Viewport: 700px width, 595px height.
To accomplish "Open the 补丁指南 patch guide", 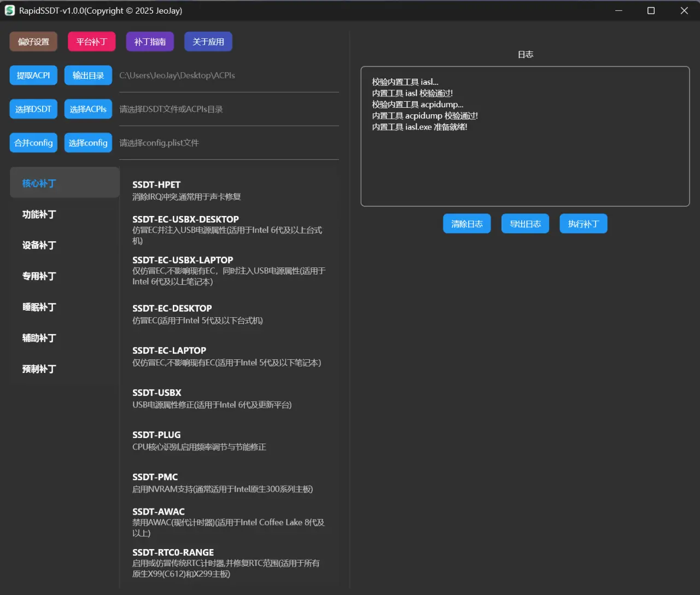I will point(150,41).
